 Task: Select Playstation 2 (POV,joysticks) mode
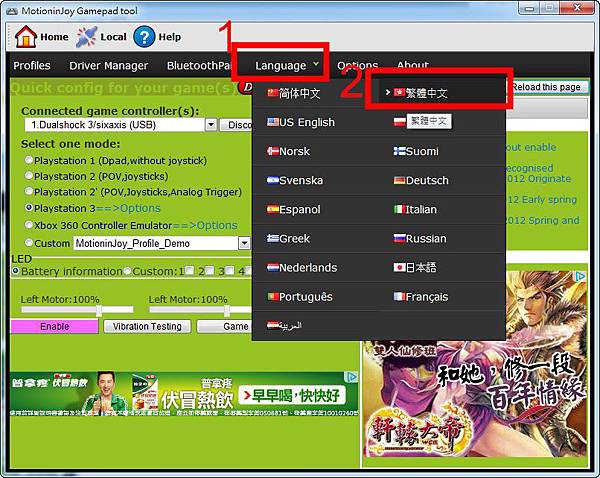pos(29,176)
